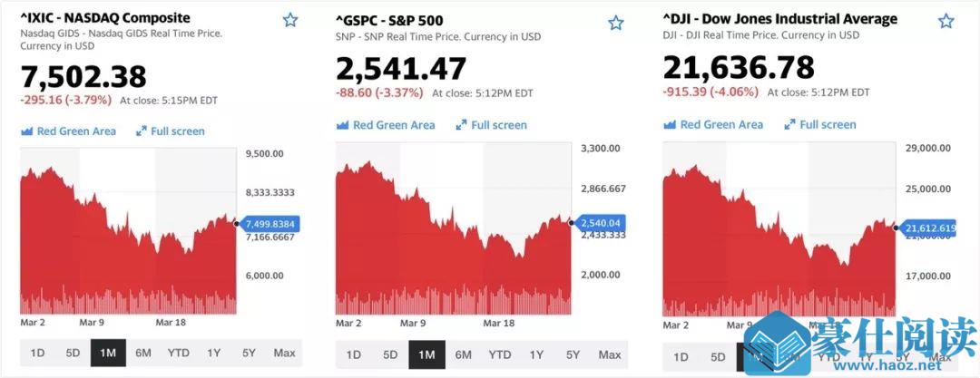This screenshot has width=980, height=378.
Task: Switch NASDAQ chart to YTD range
Action: 178,353
